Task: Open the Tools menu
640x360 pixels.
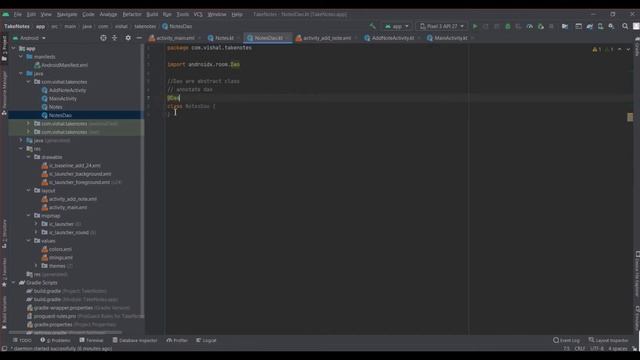Action: (x=182, y=14)
